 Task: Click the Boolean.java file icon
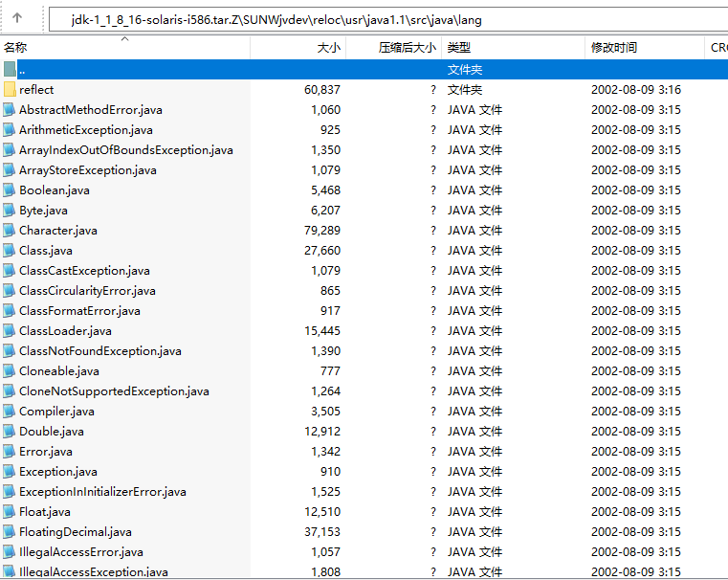[x=10, y=190]
